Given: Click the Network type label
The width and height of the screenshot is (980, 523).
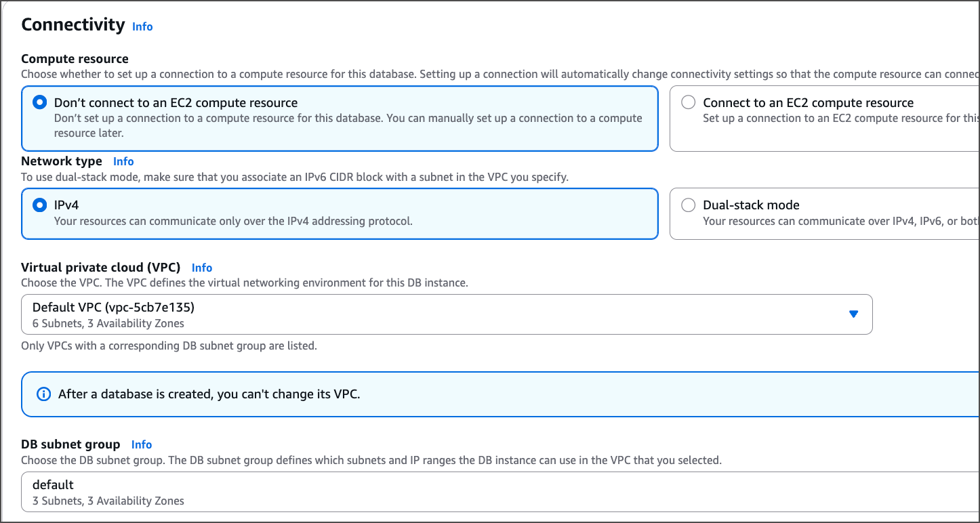Looking at the screenshot, I should (x=62, y=161).
